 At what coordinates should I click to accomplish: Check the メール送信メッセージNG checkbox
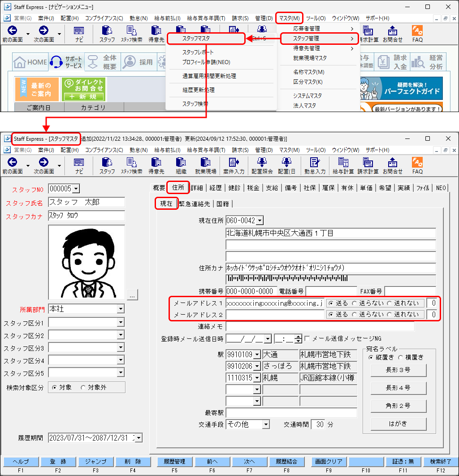[307, 338]
